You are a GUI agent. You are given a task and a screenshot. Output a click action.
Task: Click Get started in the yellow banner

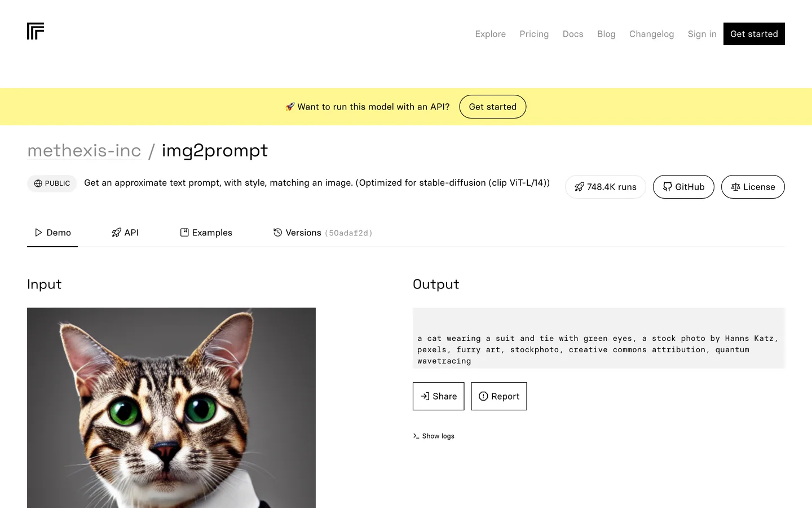point(492,107)
